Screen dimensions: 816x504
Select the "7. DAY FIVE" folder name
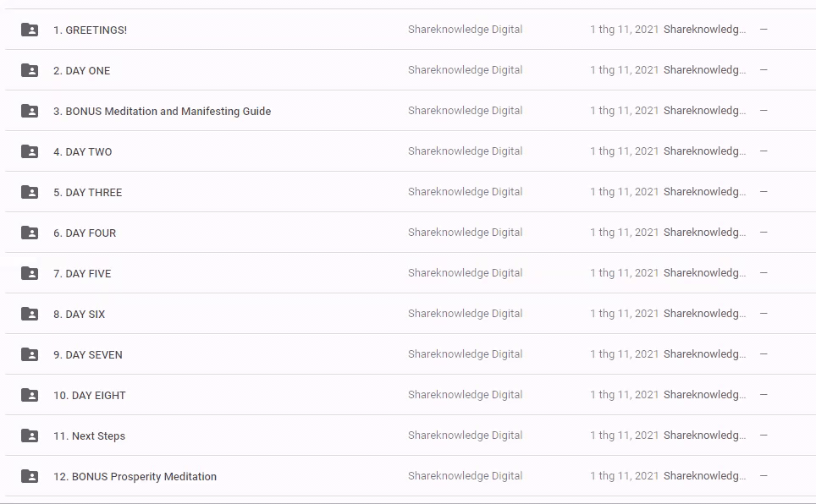[x=82, y=274]
